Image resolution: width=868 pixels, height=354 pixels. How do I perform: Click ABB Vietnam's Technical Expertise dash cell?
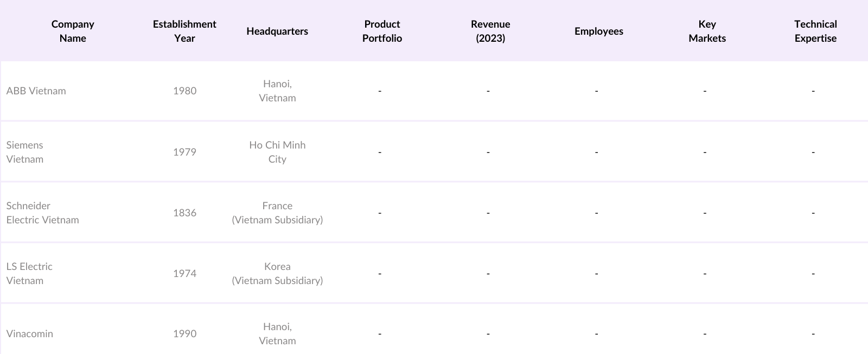pyautogui.click(x=813, y=91)
